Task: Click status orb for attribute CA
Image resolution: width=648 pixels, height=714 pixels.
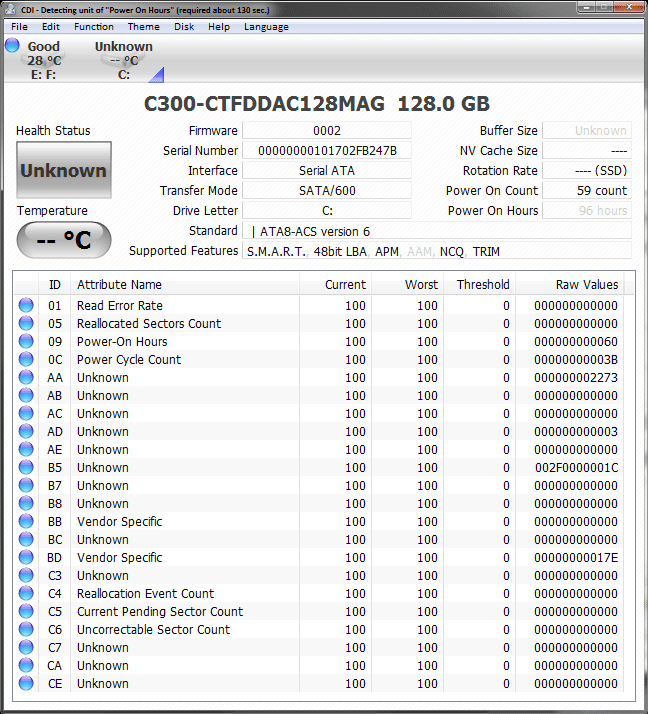Action: (26, 665)
